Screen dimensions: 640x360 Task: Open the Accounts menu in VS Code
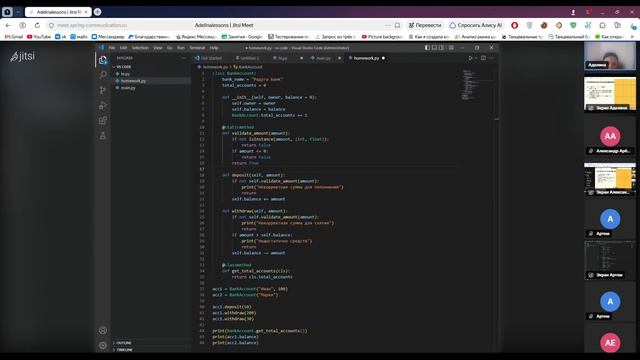[x=102, y=330]
